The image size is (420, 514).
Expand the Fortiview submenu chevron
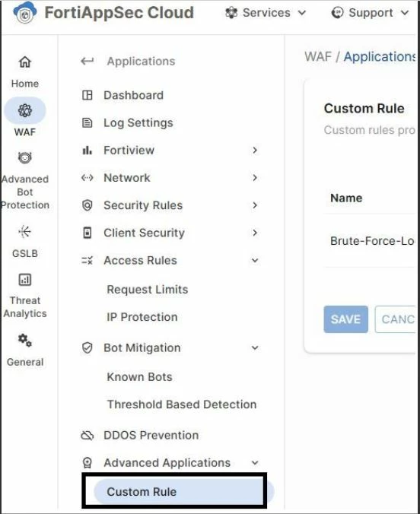coord(255,151)
